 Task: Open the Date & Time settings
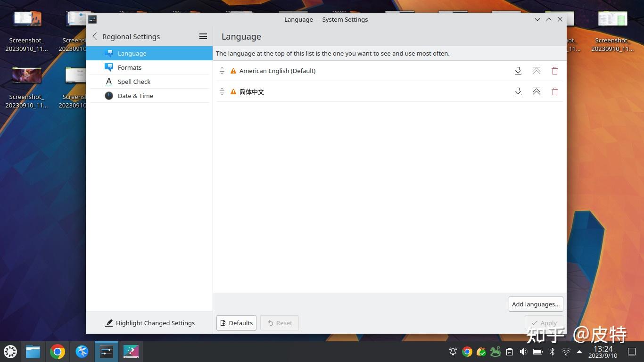(135, 96)
